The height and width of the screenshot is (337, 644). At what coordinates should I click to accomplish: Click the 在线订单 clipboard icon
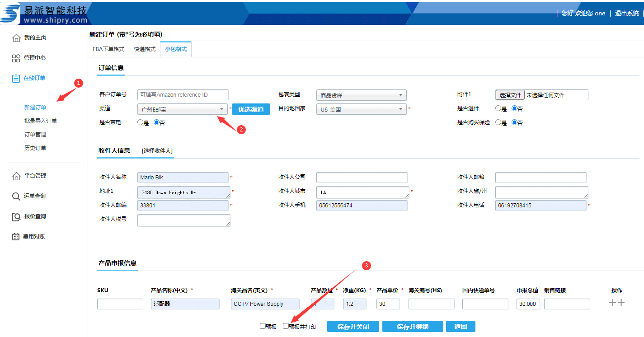click(16, 79)
